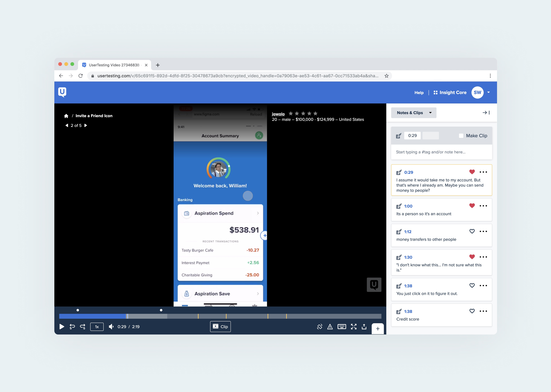Skip forward 5 seconds
551x392 pixels.
click(x=82, y=327)
